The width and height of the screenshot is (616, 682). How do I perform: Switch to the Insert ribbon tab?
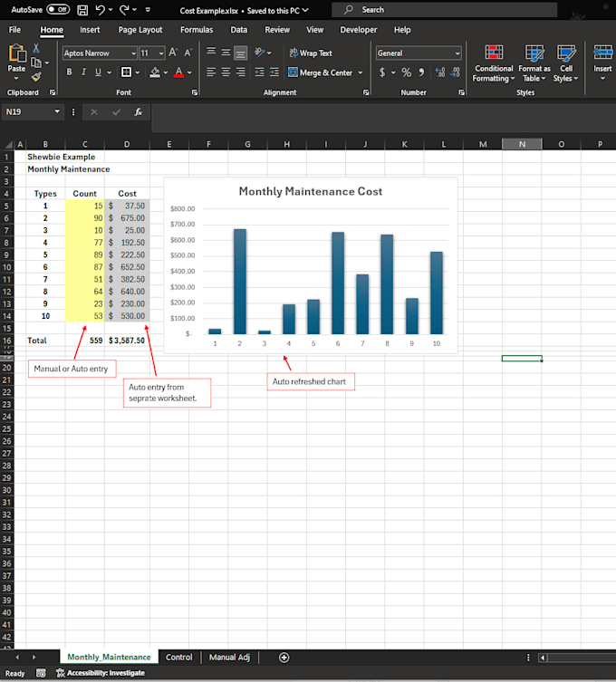pyautogui.click(x=90, y=30)
